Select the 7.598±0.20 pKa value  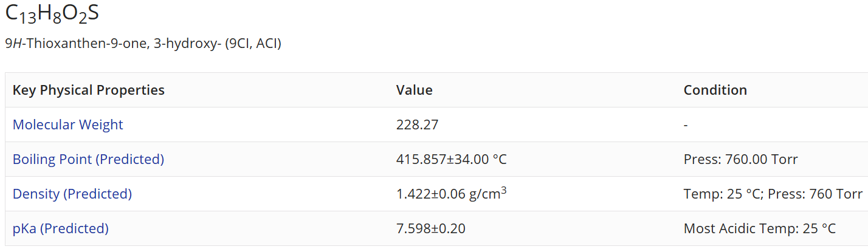click(431, 228)
